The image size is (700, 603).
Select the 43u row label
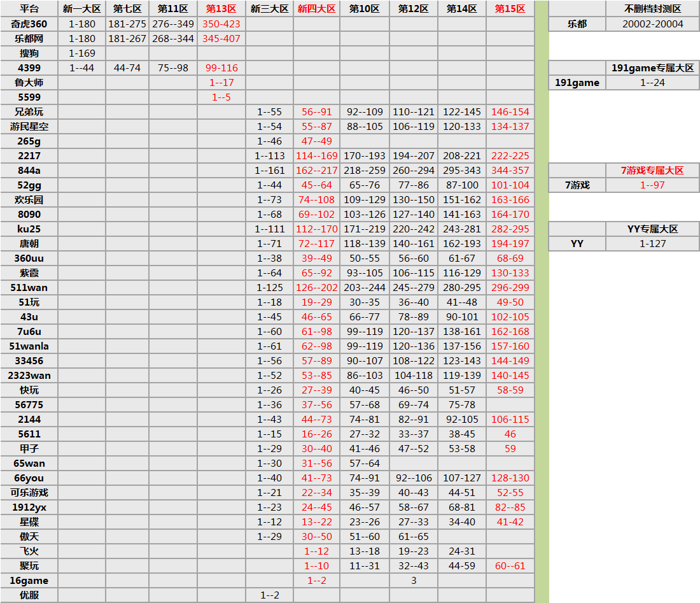29,317
